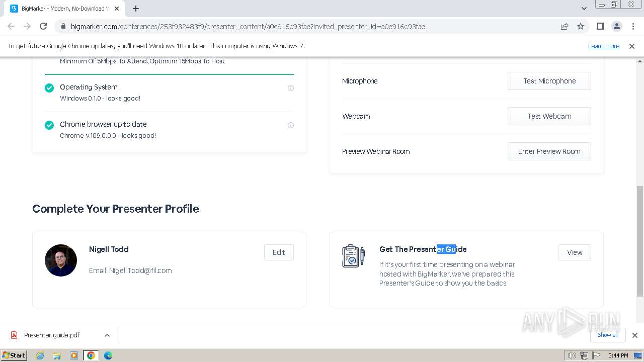Close the BigMarker tab
Viewport: 644px width, 362px height.
tap(117, 9)
